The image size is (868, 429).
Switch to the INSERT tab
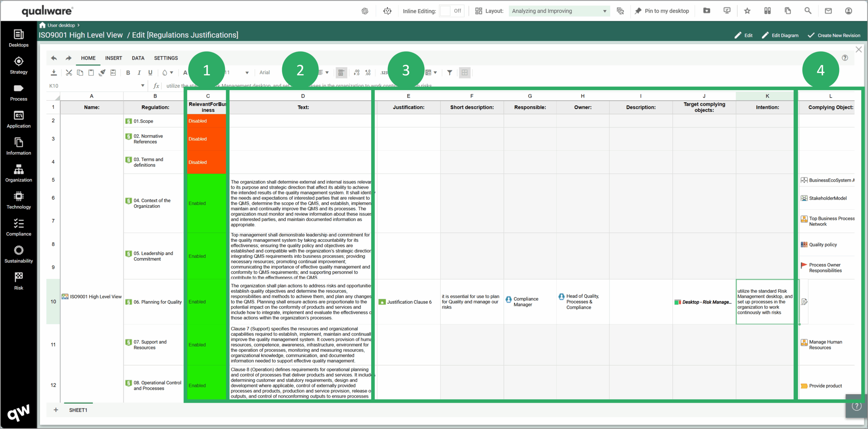[113, 58]
